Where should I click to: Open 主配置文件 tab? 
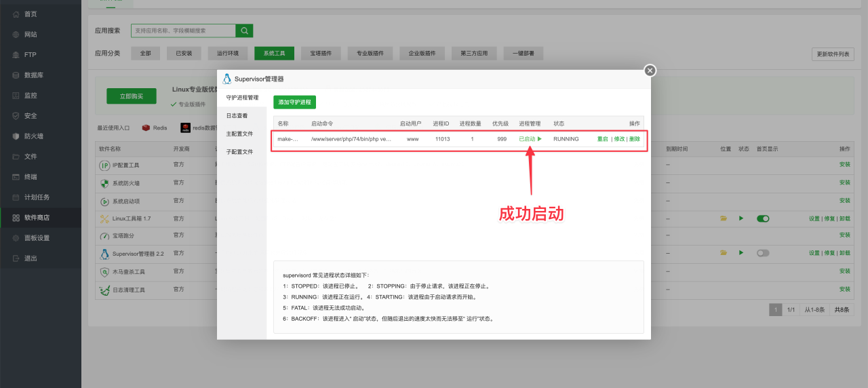(239, 134)
